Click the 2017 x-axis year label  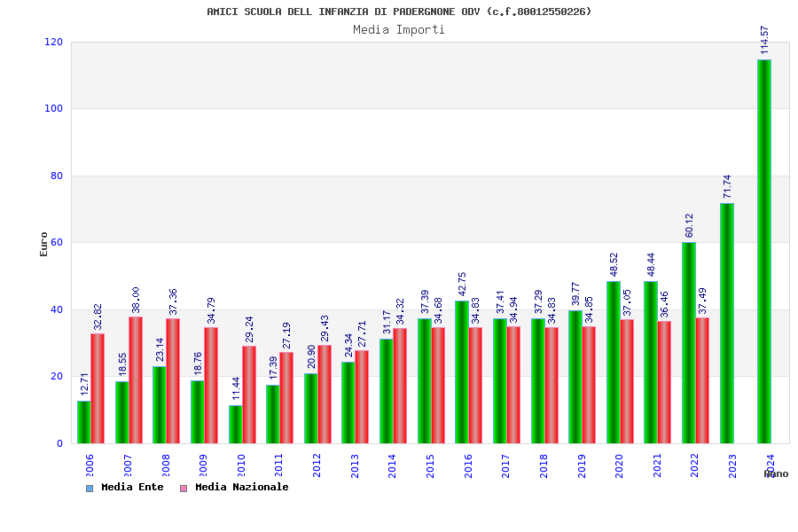click(x=506, y=465)
